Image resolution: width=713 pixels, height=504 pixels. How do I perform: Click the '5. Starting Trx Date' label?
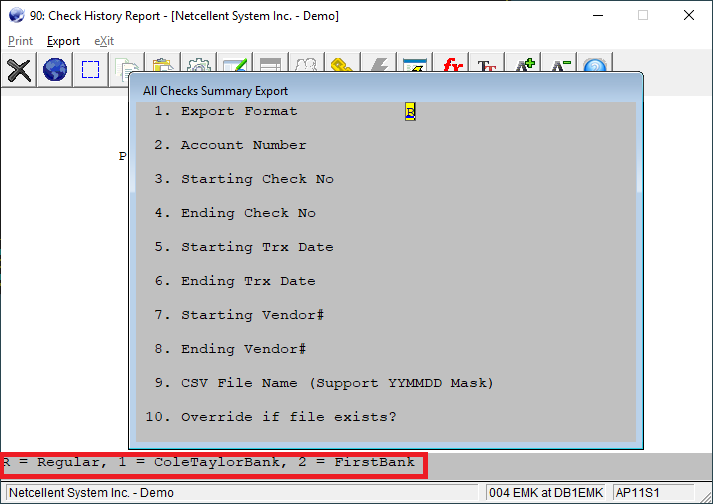tap(244, 247)
